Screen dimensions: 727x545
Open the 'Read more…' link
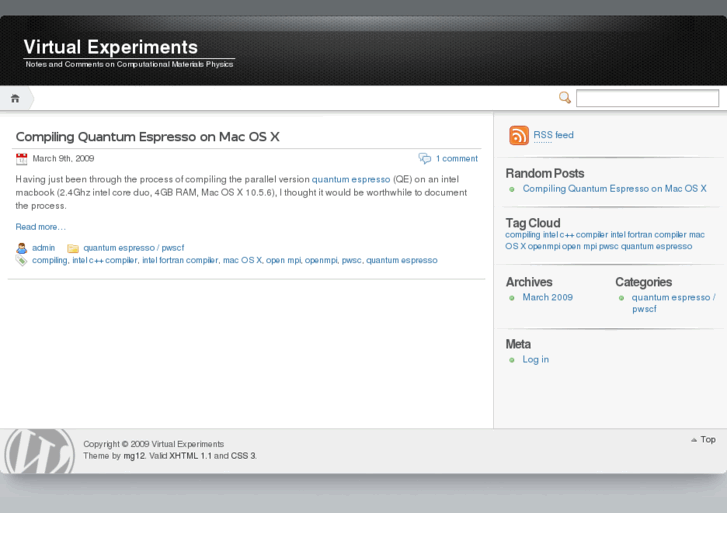pyautogui.click(x=40, y=227)
